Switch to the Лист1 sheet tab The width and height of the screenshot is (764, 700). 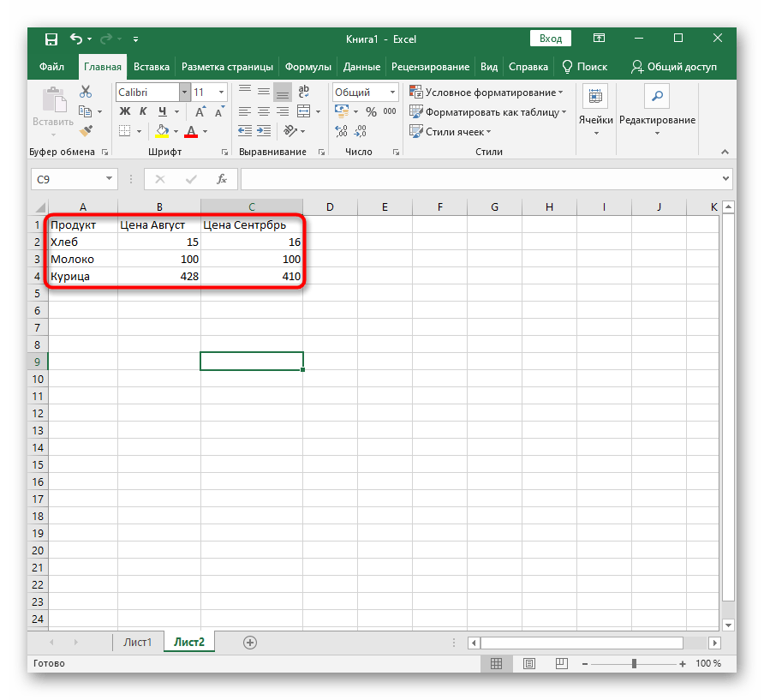(137, 643)
